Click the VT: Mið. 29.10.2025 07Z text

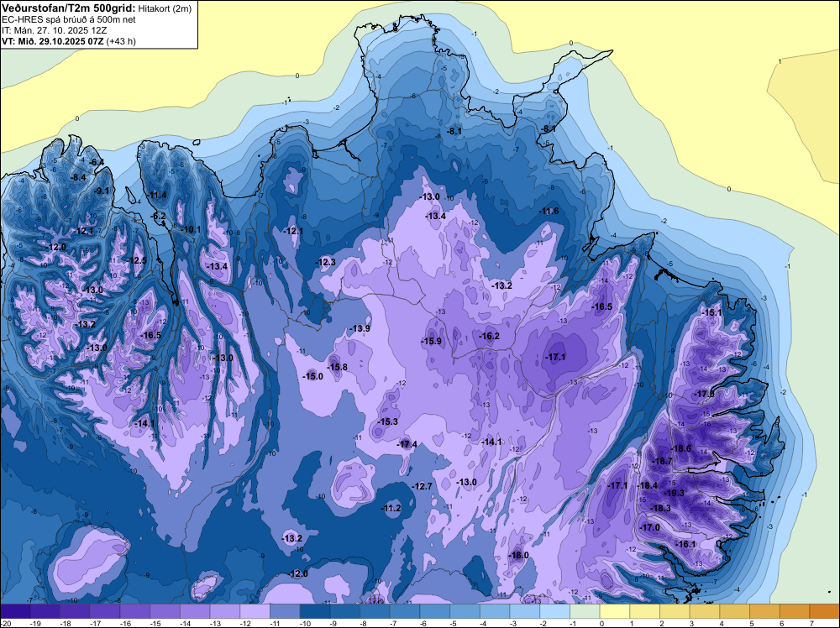pos(52,41)
